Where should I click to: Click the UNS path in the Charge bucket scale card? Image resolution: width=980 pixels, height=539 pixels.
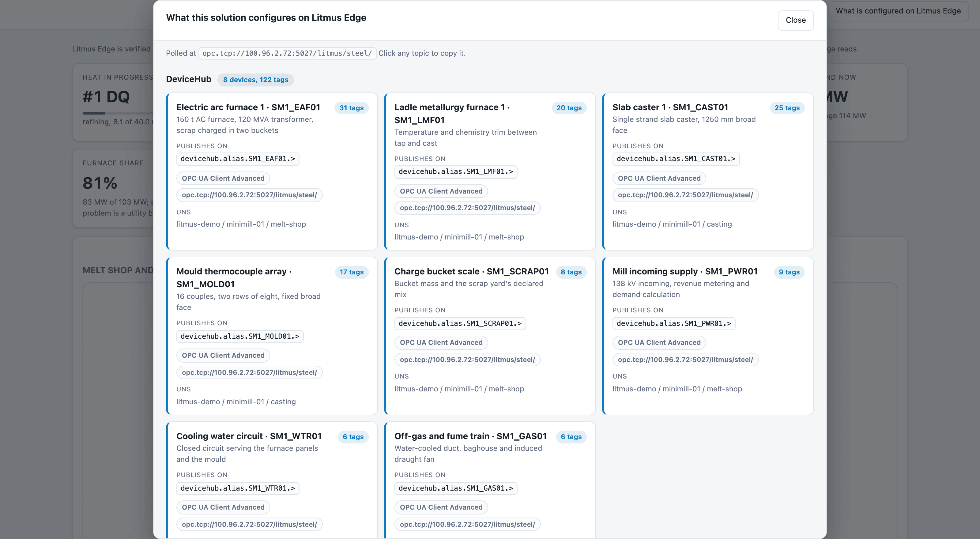tap(459, 389)
